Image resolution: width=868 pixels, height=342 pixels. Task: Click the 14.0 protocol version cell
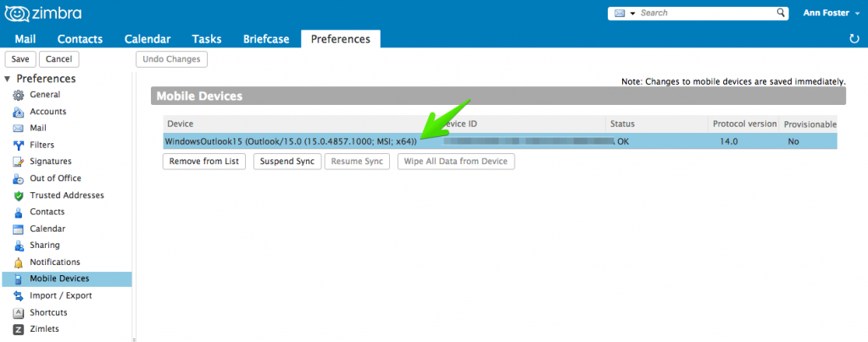728,141
